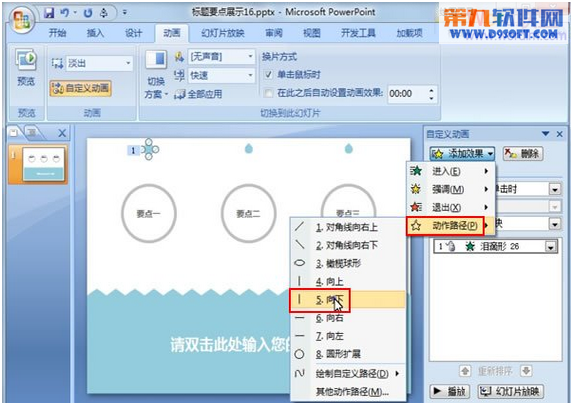Viewport: 571px width, 407px height.
Task: Click the animation number 1 tag on the slide
Action: pyautogui.click(x=133, y=150)
